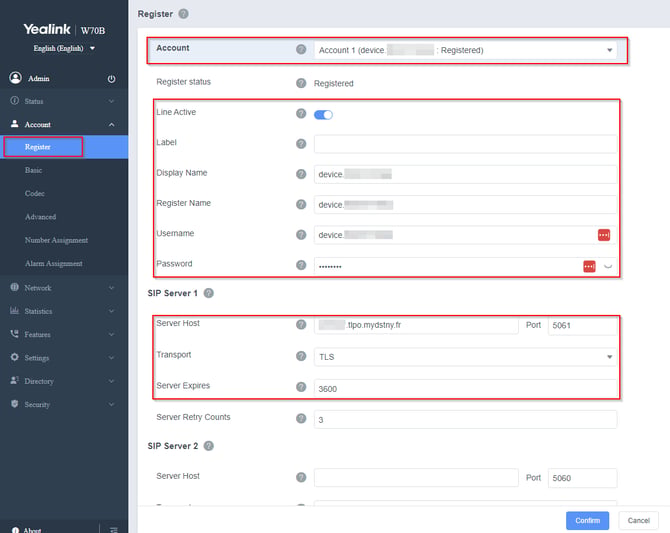Viewport: 670px width, 533px height.
Task: Open the Basic account submenu item
Action: point(33,170)
